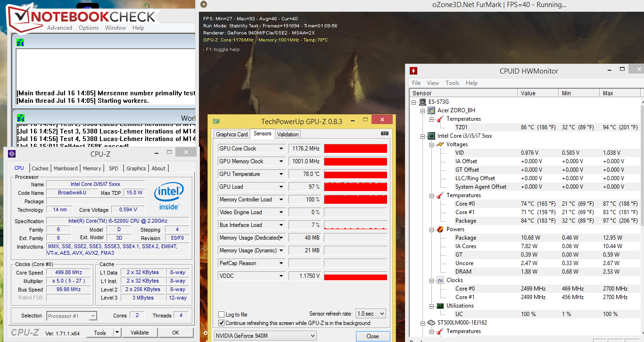Open the Bus Interface Load sensor dropdown
644x342 pixels.
coord(281,225)
